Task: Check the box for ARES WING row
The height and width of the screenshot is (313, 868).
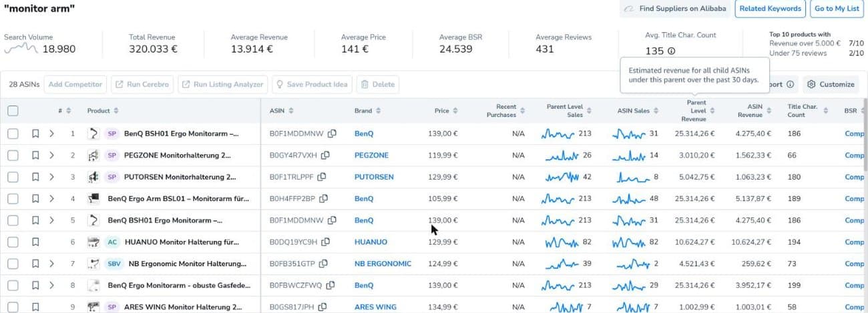Action: [x=13, y=307]
